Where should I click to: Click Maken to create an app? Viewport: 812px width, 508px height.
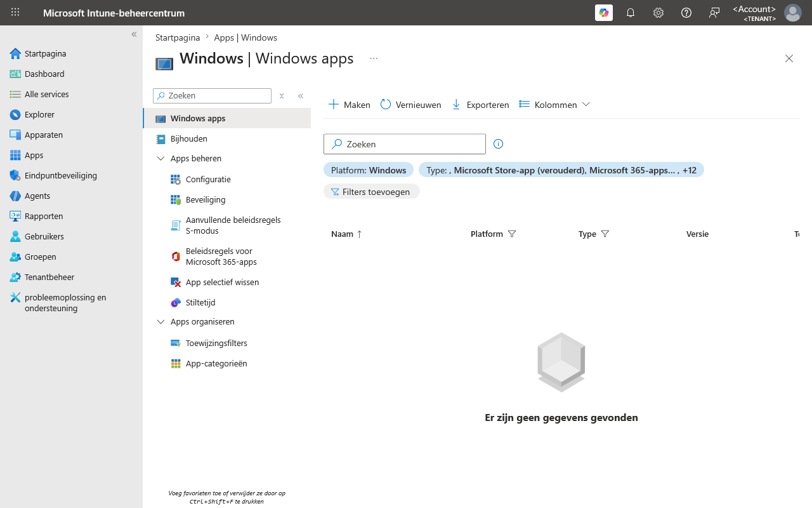(350, 105)
